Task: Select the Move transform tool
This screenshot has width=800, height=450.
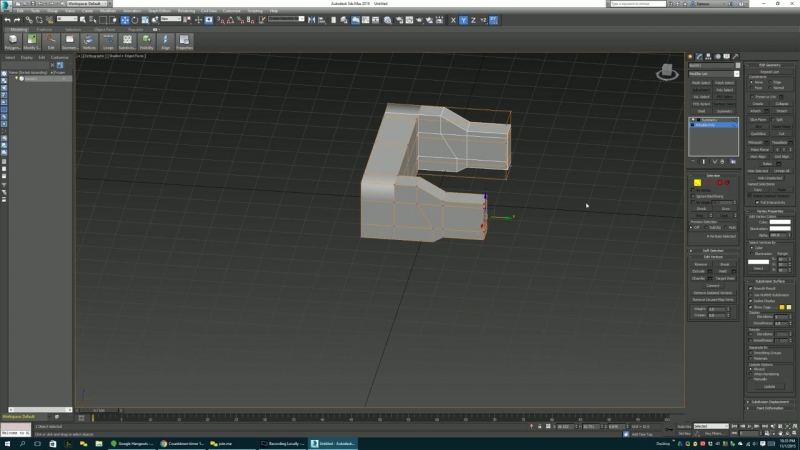Action: coord(125,20)
